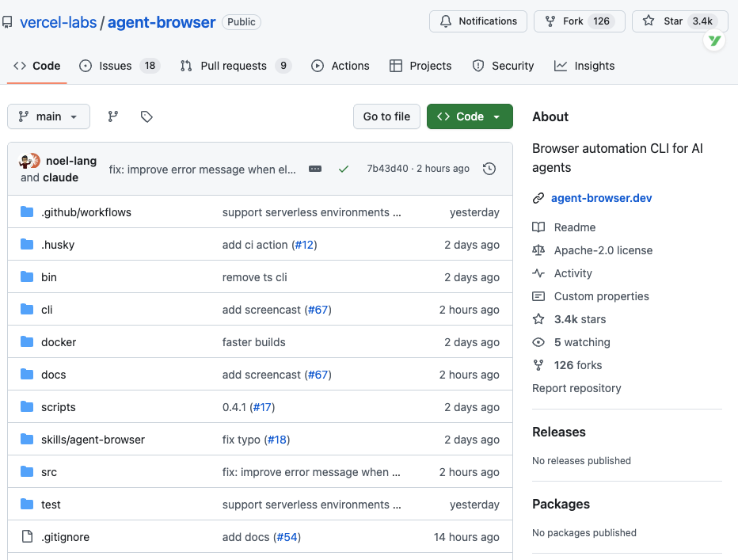View branches icon next to main
The width and height of the screenshot is (738, 560).
coord(113,116)
